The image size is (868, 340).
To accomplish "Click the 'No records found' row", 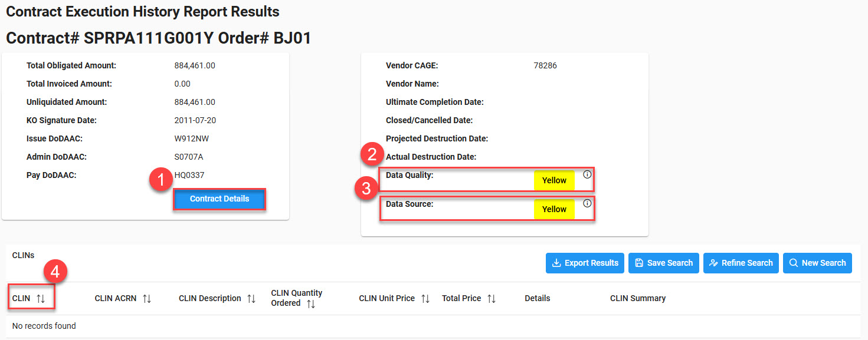I will [44, 326].
